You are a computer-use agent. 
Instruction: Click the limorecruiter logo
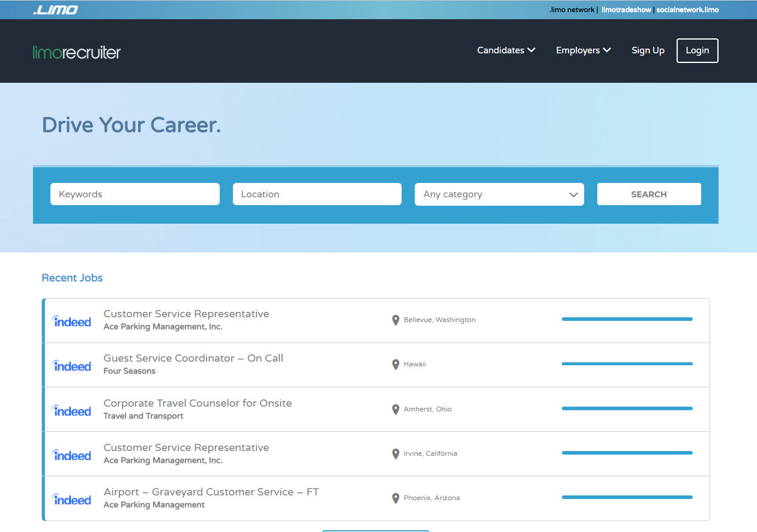(77, 52)
